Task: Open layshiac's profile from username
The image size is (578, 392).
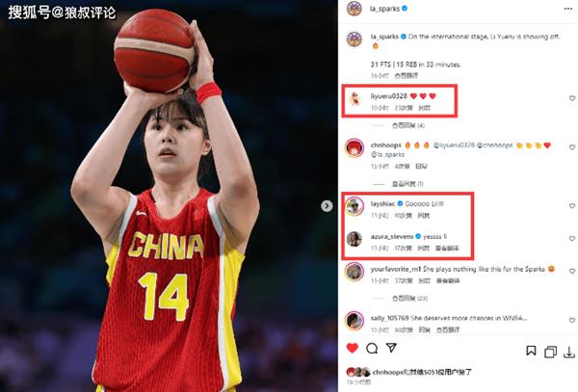Action: click(382, 204)
